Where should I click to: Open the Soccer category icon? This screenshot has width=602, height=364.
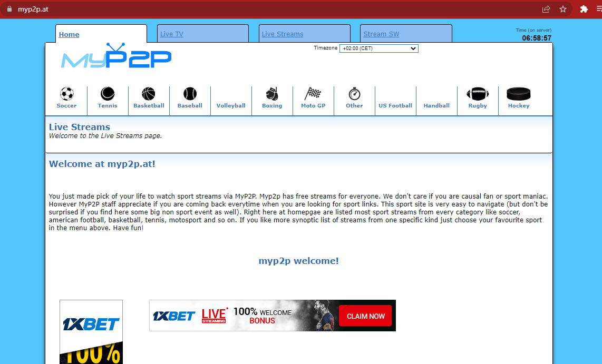tap(66, 94)
